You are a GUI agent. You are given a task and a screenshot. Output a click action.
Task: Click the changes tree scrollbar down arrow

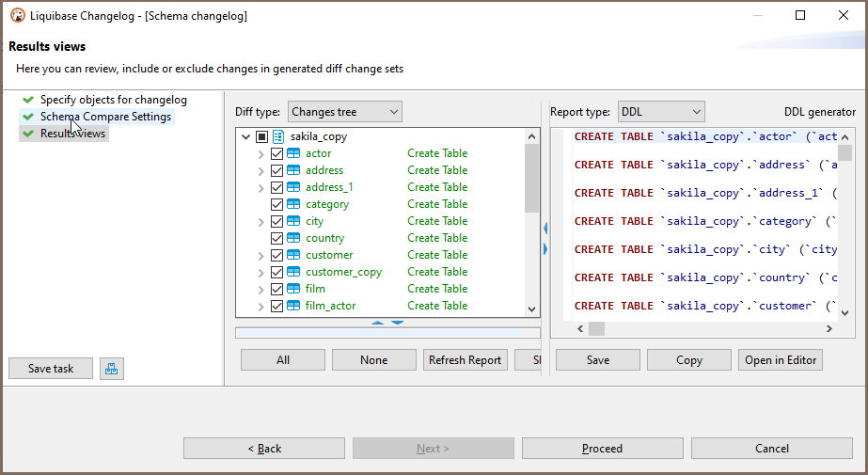[532, 309]
